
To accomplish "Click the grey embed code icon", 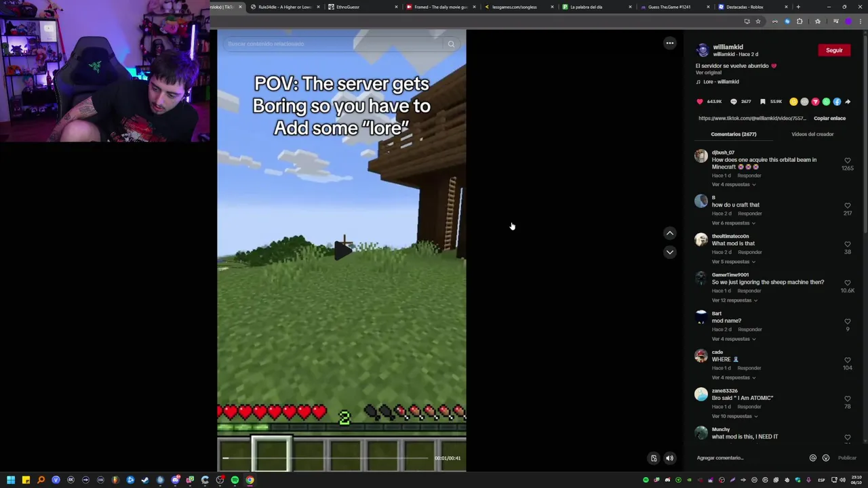I will 804,102.
